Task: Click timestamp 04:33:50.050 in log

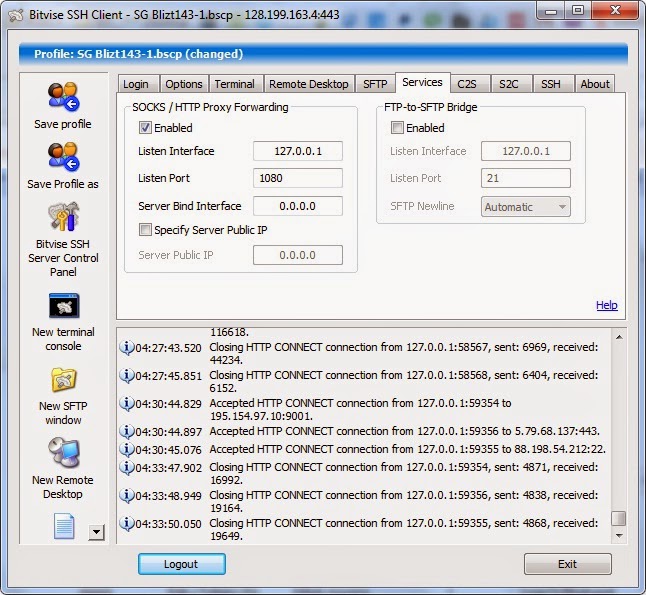Action: [x=169, y=524]
